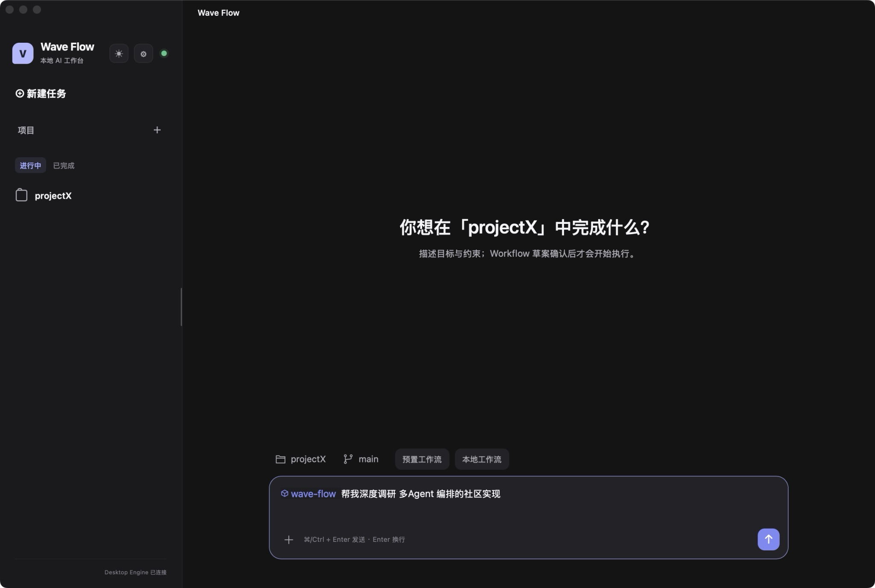
Task: Open the 本地工作流 local workflows
Action: point(482,459)
